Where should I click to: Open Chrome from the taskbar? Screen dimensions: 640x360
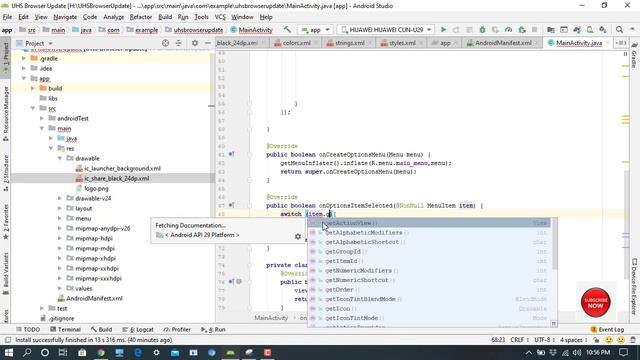click(x=100, y=352)
